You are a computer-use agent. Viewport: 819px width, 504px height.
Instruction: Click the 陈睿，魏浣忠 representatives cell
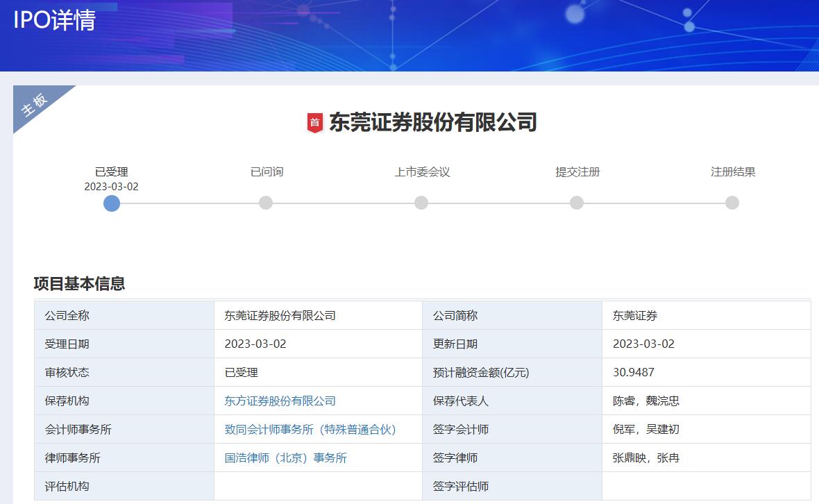coord(646,401)
